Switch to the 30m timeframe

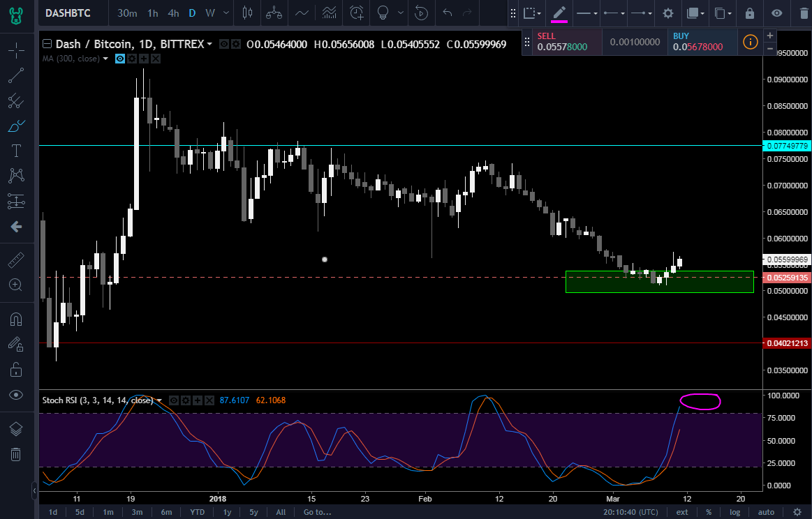click(127, 13)
